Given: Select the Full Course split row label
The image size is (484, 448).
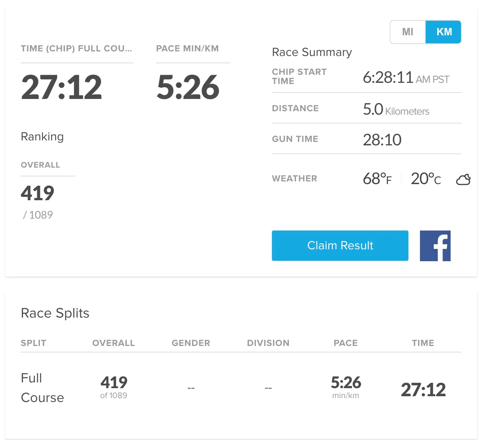Looking at the screenshot, I should (42, 388).
